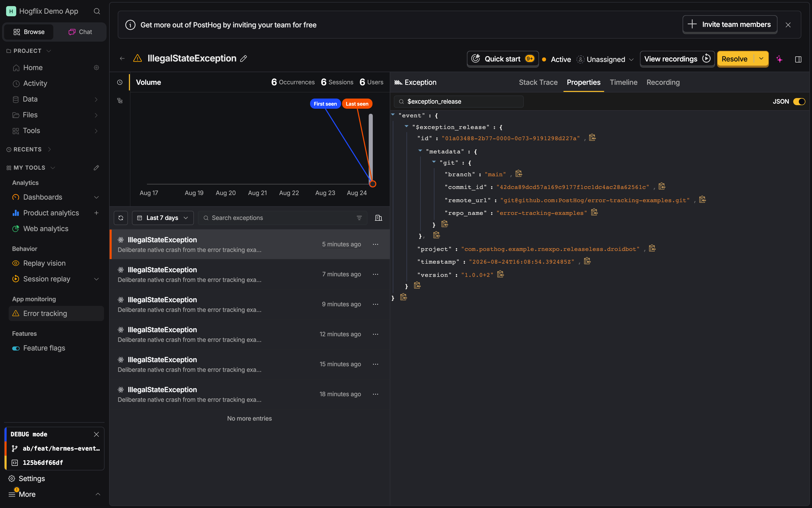Select the Properties tab

pos(584,82)
